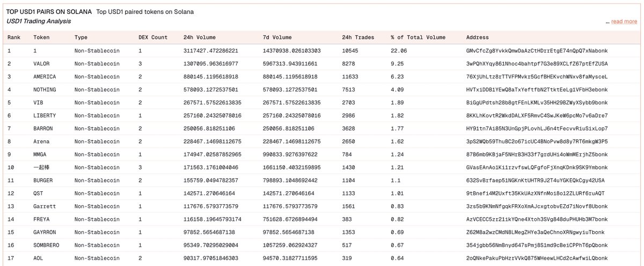Screen dimensions: 644x266
Task: Select the VALOR token cell
Action: pyautogui.click(x=41, y=63)
